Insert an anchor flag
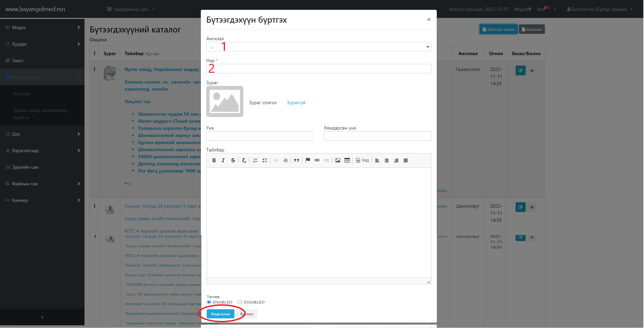644x328 pixels. tap(308, 161)
